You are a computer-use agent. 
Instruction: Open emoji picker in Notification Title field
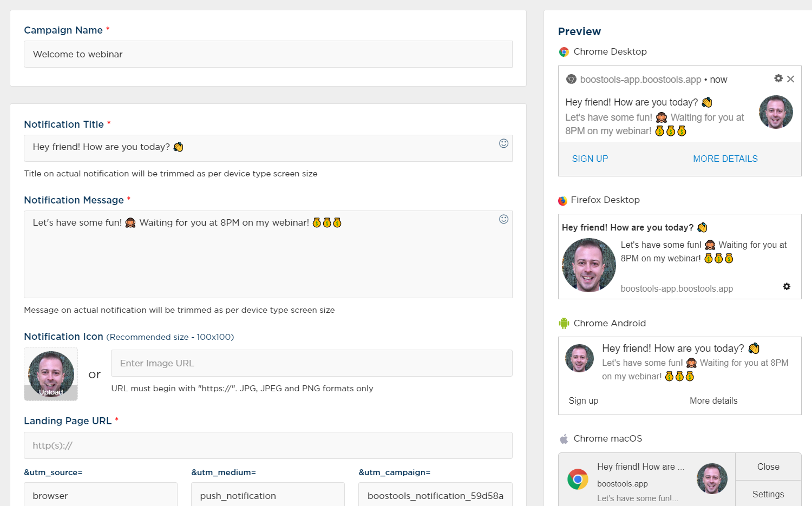tap(503, 143)
